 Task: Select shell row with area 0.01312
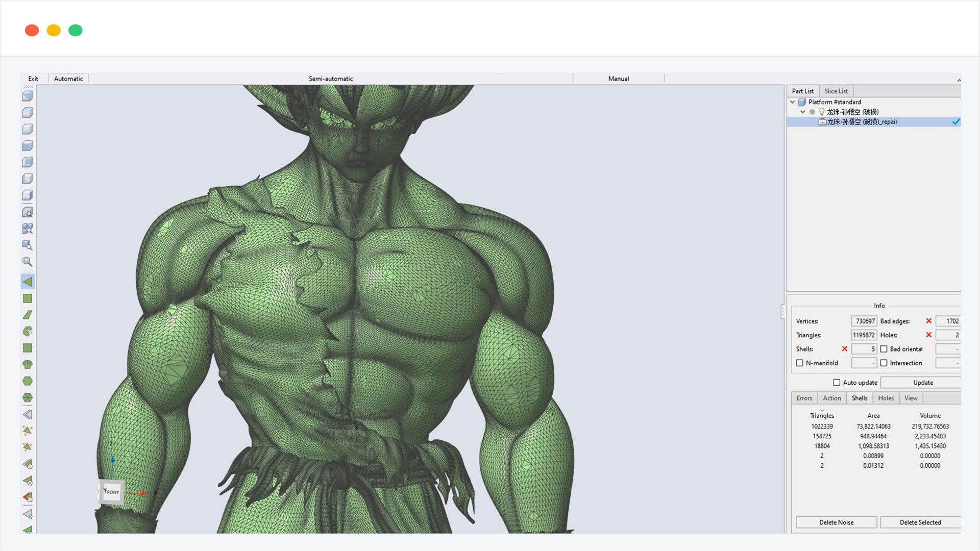876,466
